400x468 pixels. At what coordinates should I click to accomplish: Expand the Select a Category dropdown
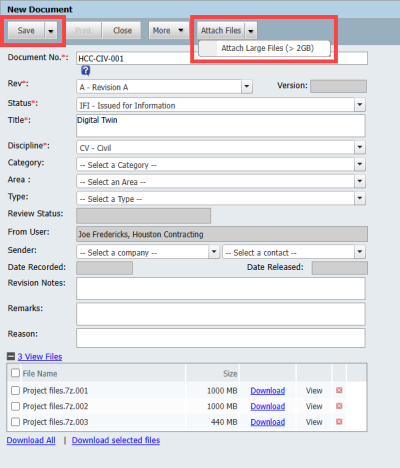click(360, 164)
